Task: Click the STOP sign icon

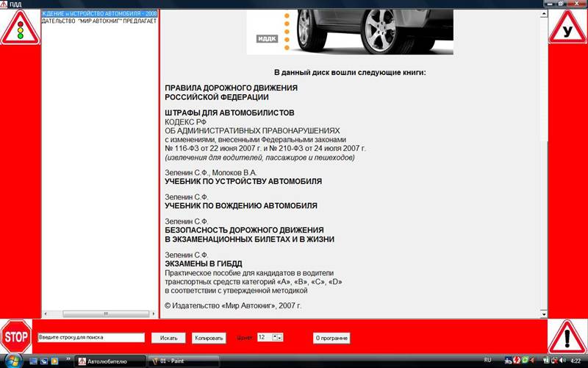Action: [x=16, y=336]
